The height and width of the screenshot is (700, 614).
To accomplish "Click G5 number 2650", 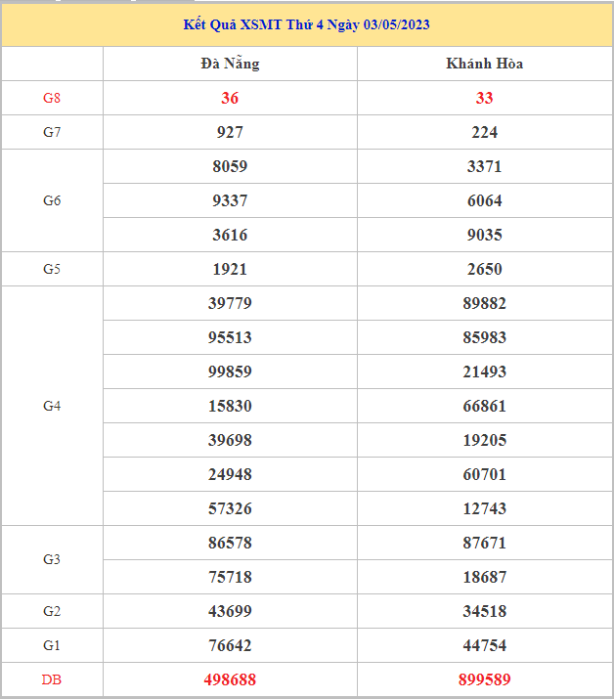I will [484, 269].
